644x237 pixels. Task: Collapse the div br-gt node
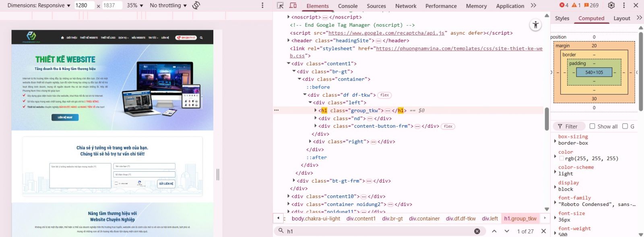click(x=294, y=71)
